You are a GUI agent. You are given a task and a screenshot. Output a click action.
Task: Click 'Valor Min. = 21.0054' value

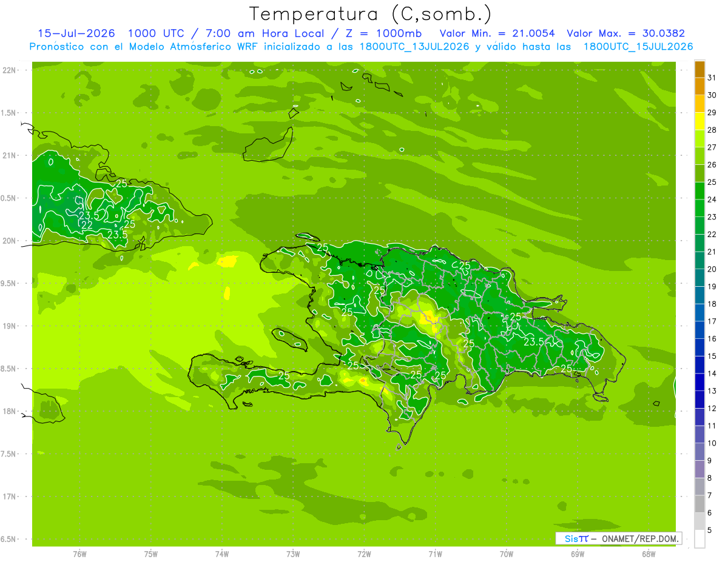497,33
